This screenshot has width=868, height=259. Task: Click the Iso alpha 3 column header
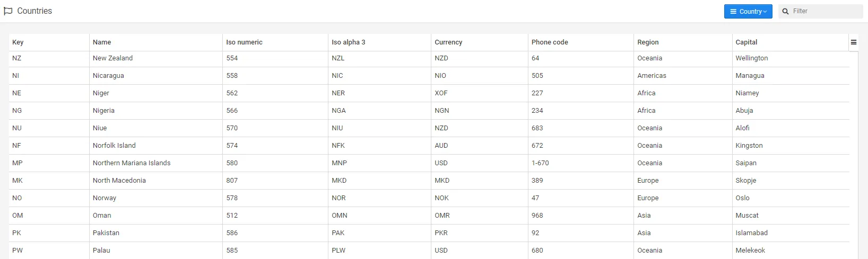click(348, 42)
